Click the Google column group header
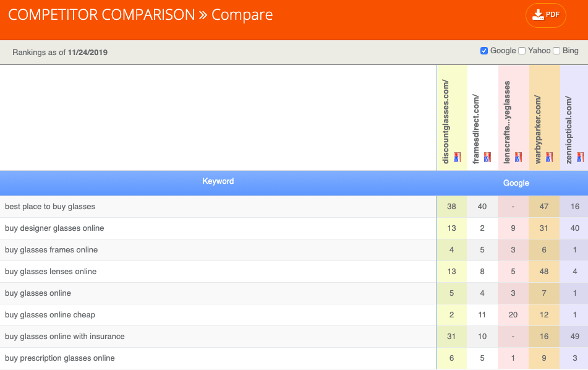Viewport: 588px width, 370px height. coord(516,183)
